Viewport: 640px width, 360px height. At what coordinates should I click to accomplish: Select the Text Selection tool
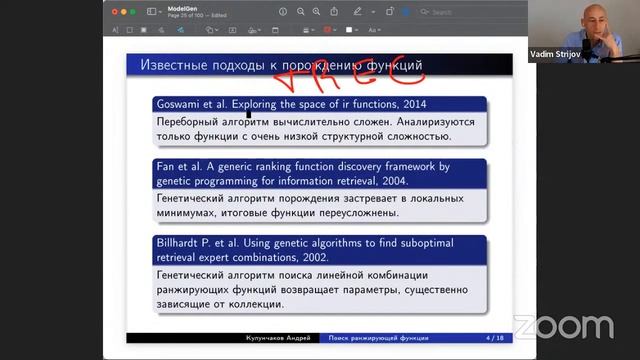pyautogui.click(x=115, y=30)
